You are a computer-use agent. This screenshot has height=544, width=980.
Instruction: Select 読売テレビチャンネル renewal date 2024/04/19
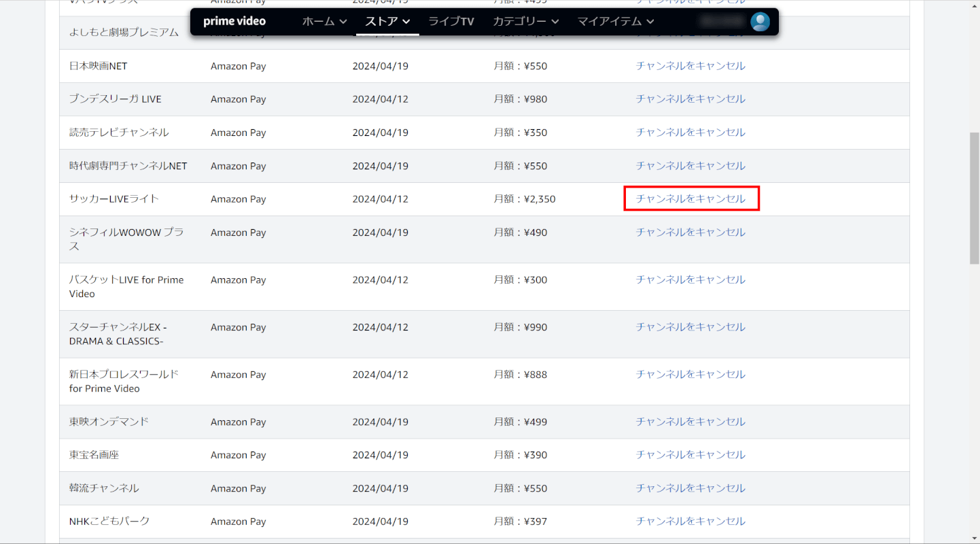coord(380,133)
